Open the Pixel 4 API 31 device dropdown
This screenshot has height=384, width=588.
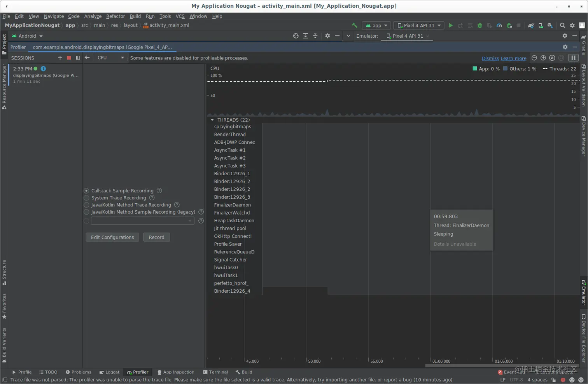(x=419, y=25)
